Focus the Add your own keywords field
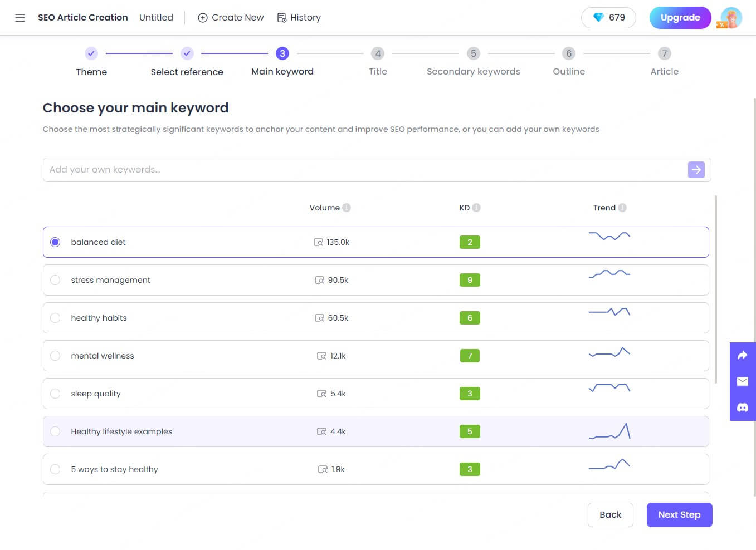The height and width of the screenshot is (550, 756). 362,170
